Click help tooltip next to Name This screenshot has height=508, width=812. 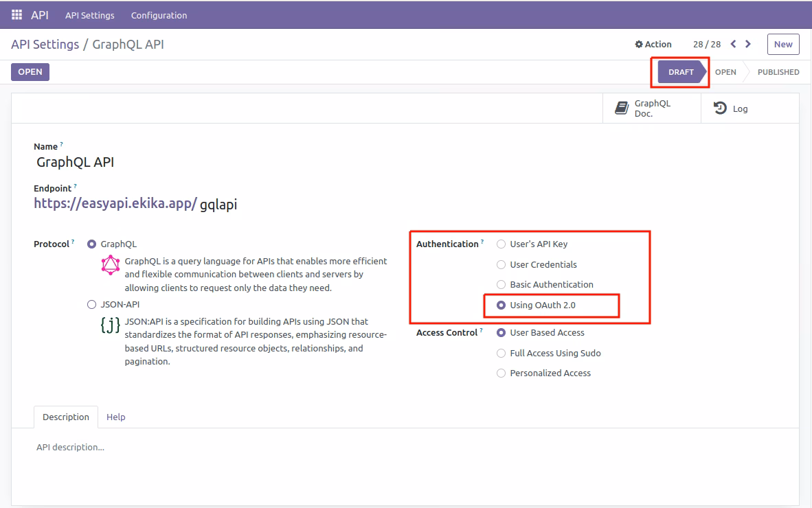tap(61, 144)
